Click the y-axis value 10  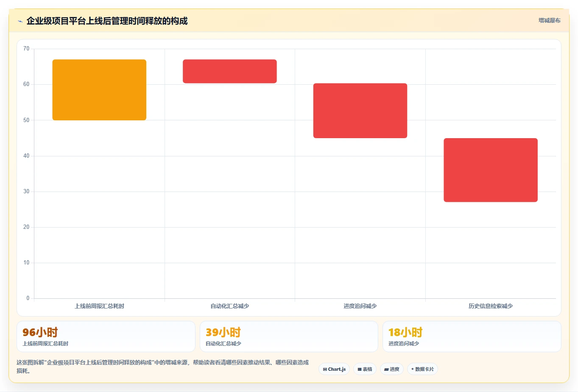(26, 263)
